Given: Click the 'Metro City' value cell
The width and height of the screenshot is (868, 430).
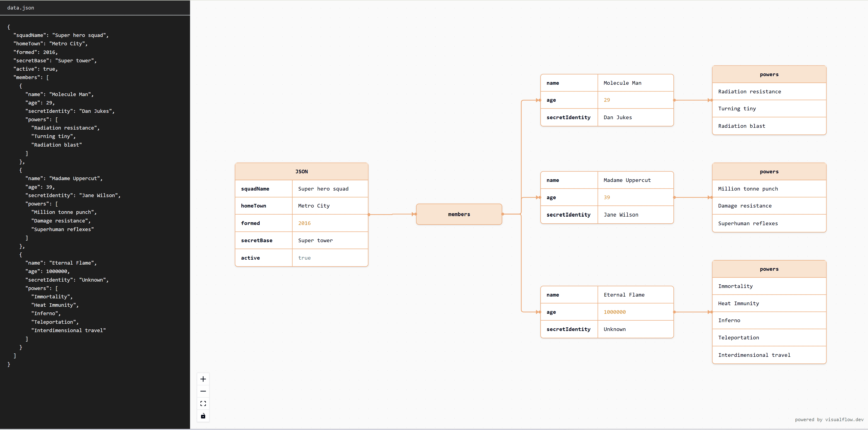Looking at the screenshot, I should pos(330,206).
